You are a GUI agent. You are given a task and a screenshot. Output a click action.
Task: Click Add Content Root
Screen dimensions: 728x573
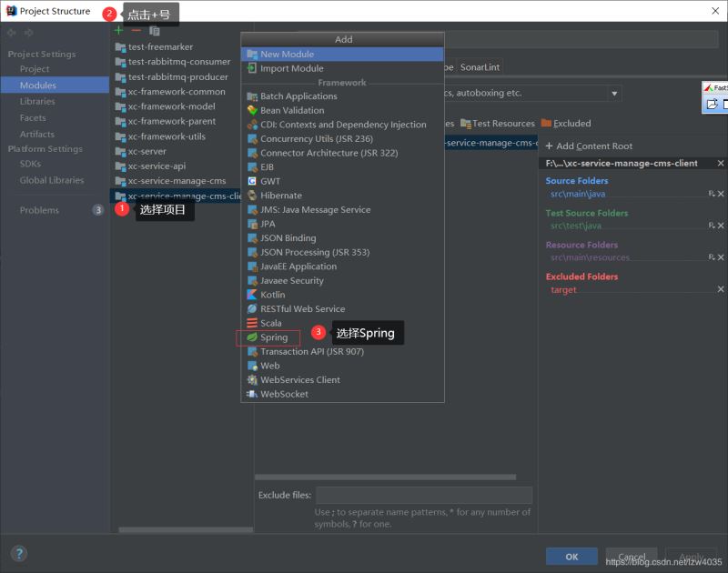pos(589,146)
